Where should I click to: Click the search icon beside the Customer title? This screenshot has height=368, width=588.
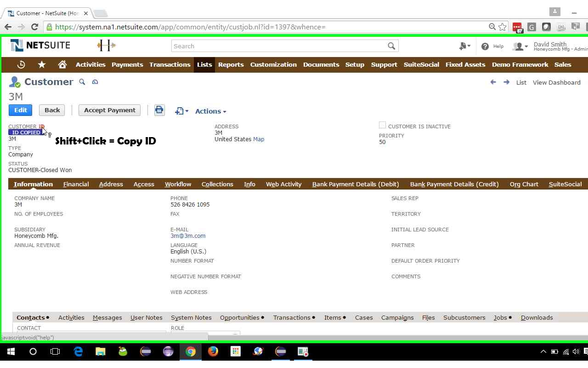click(x=82, y=82)
